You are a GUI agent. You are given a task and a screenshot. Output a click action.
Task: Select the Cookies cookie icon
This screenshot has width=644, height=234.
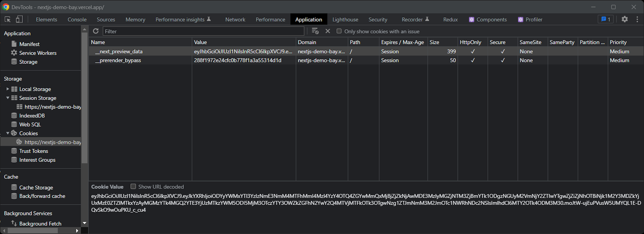click(x=14, y=133)
